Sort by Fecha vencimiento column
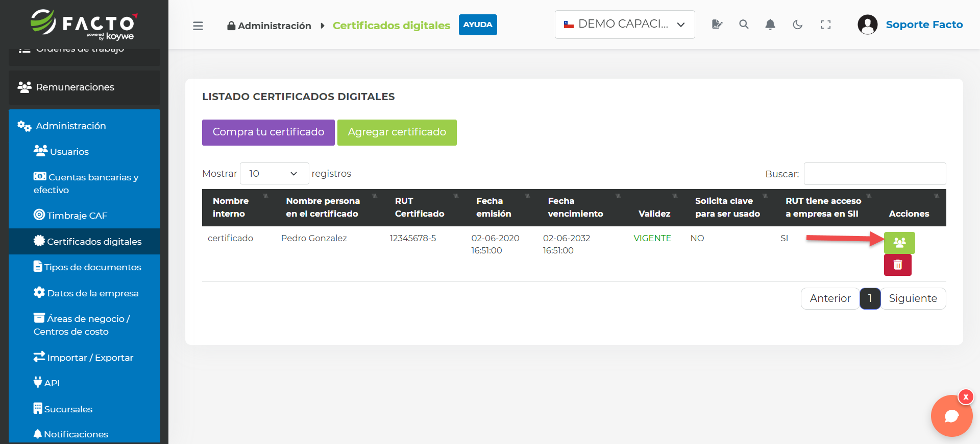Screen dimensions: 980x444 coord(582,207)
